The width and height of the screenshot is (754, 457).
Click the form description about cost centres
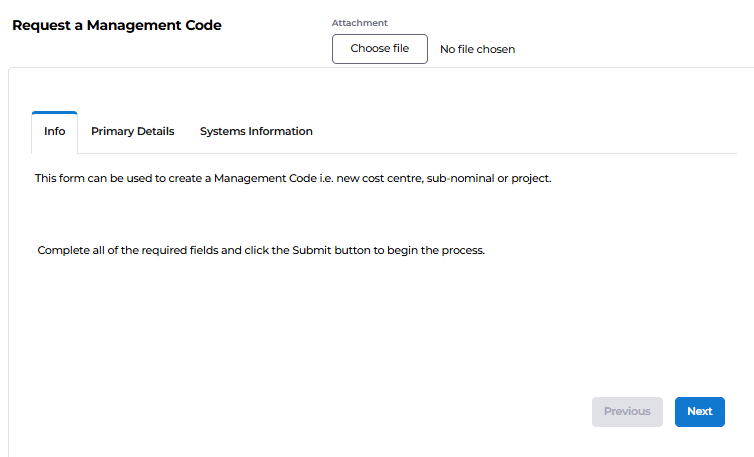click(293, 178)
